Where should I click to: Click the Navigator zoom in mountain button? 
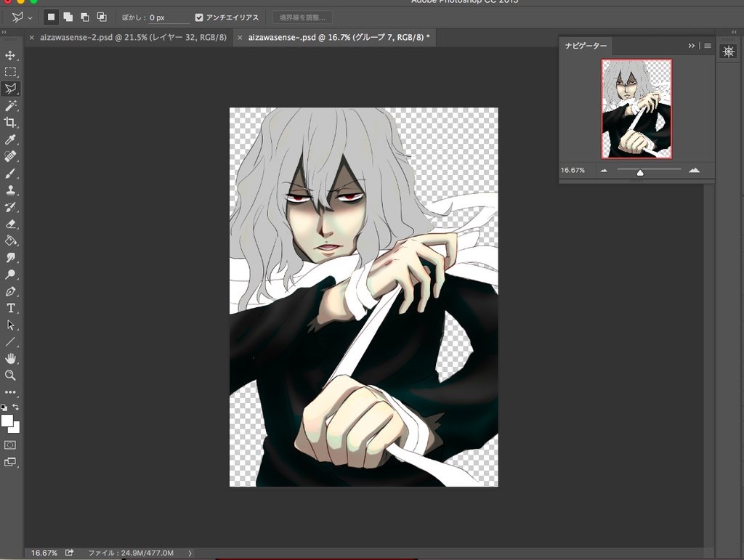pos(694,170)
